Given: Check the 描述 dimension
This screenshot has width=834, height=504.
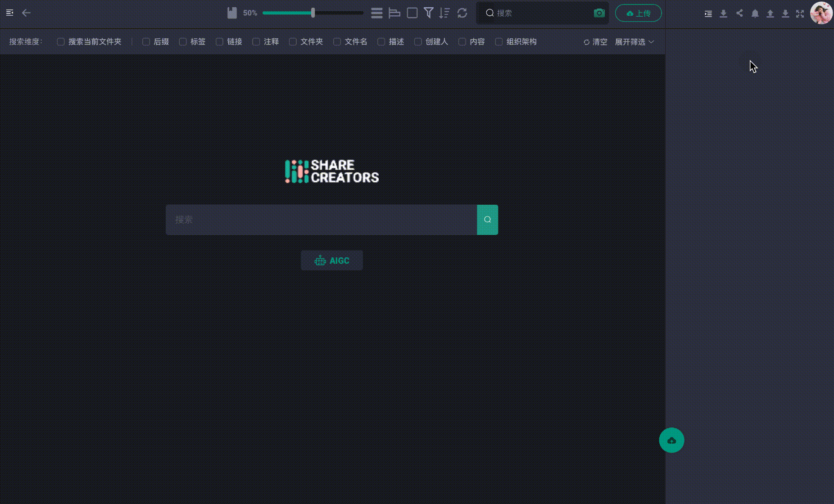Looking at the screenshot, I should pos(381,41).
